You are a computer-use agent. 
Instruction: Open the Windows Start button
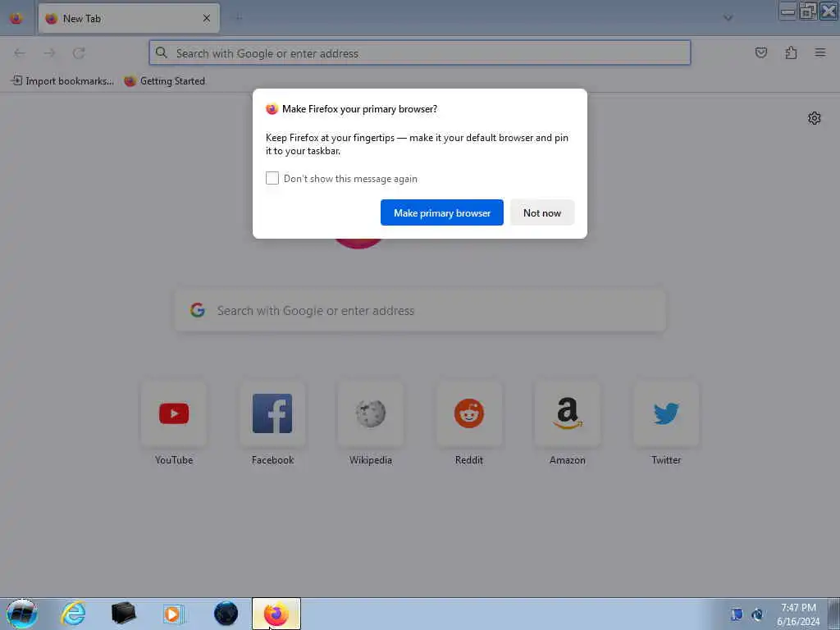22,614
